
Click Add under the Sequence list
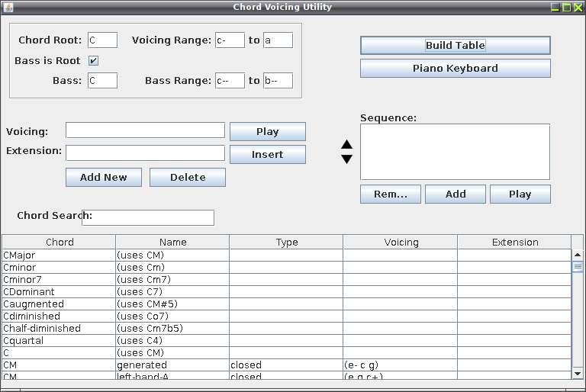[x=456, y=194]
